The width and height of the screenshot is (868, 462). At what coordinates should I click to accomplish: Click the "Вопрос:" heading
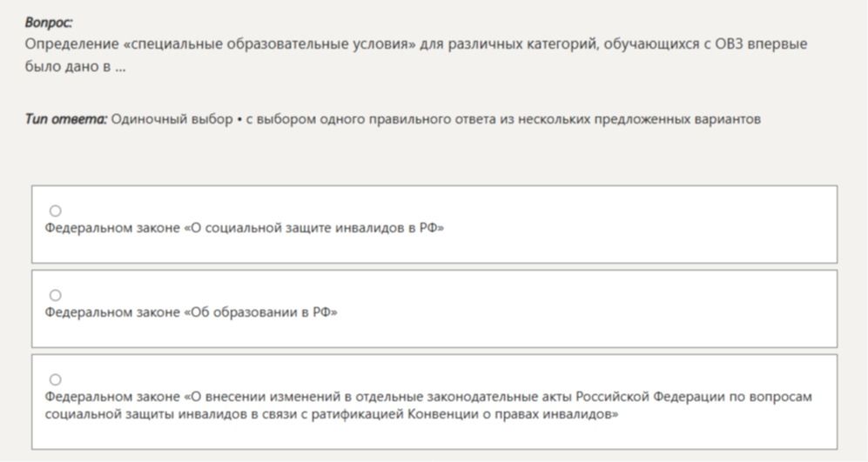coord(49,23)
